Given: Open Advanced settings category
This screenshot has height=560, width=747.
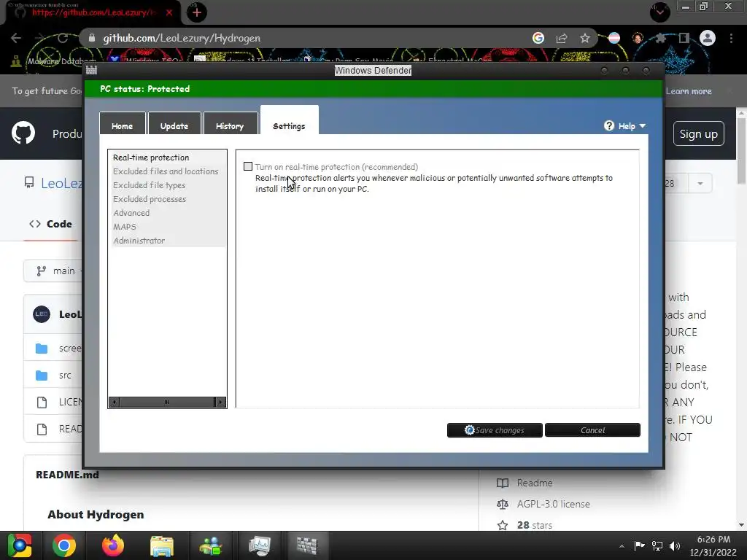Looking at the screenshot, I should 131,213.
